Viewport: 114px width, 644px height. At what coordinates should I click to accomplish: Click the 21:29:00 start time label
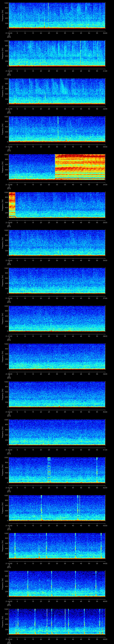(x=9, y=33)
